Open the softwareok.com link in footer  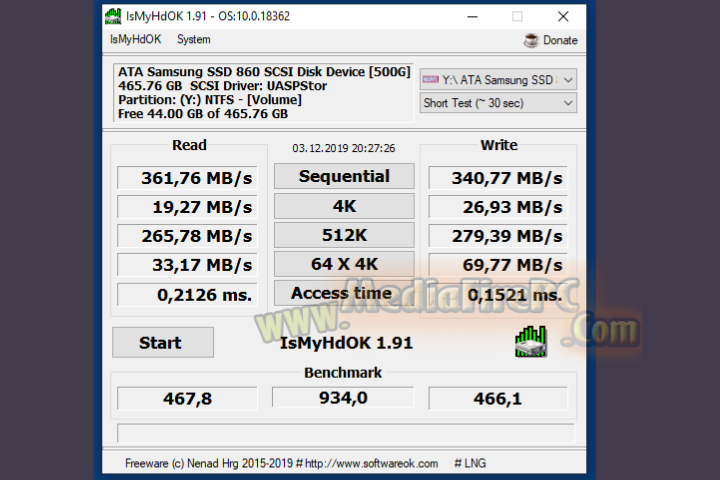371,463
